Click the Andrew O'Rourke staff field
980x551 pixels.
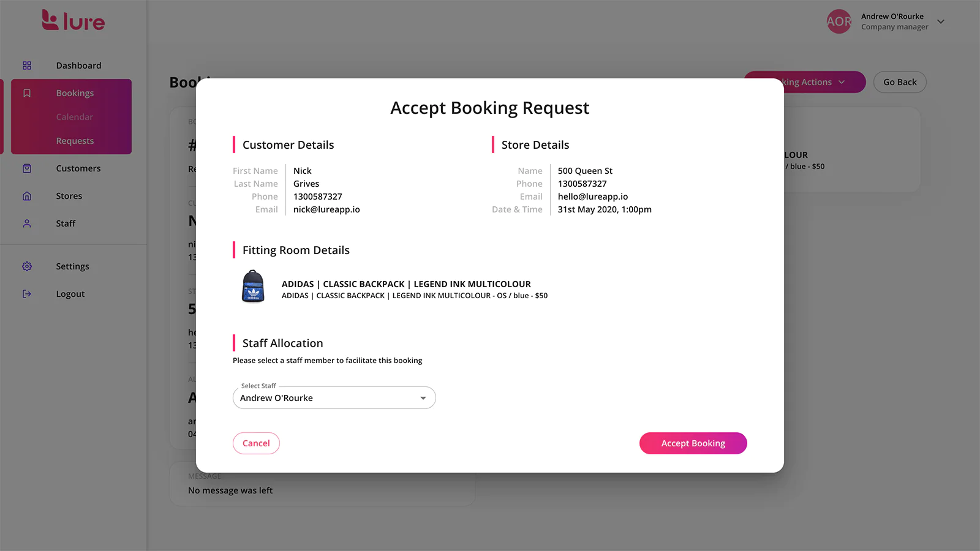pyautogui.click(x=334, y=398)
